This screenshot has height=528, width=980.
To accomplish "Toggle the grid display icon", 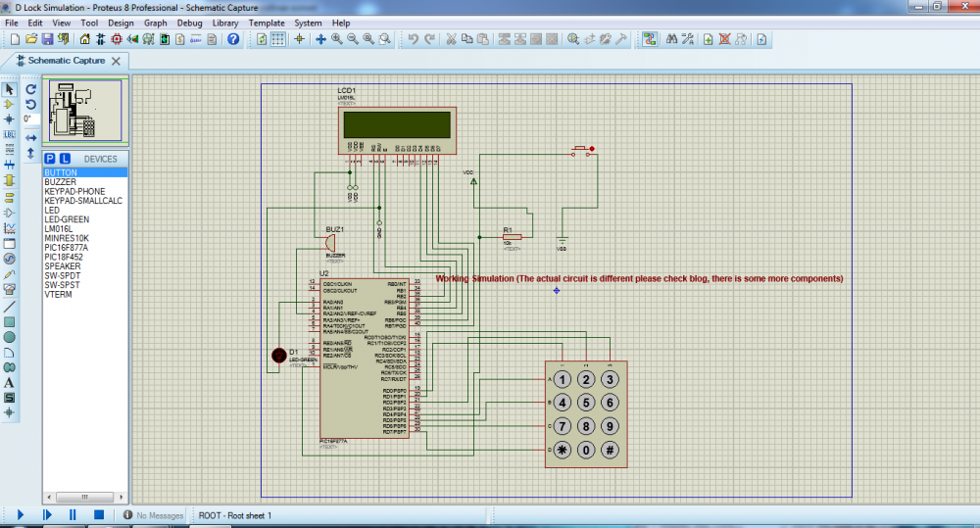I will (x=278, y=39).
